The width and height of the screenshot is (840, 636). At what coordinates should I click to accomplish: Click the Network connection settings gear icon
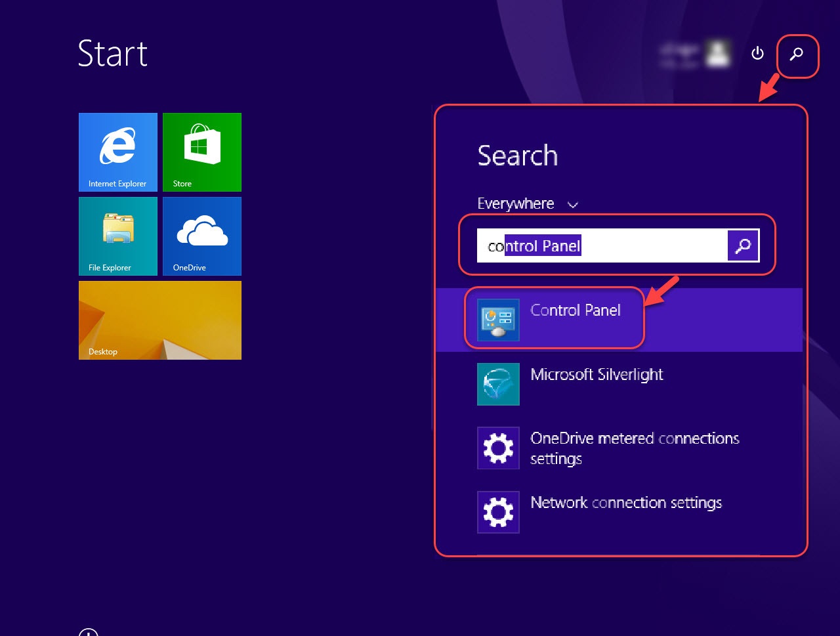(498, 512)
